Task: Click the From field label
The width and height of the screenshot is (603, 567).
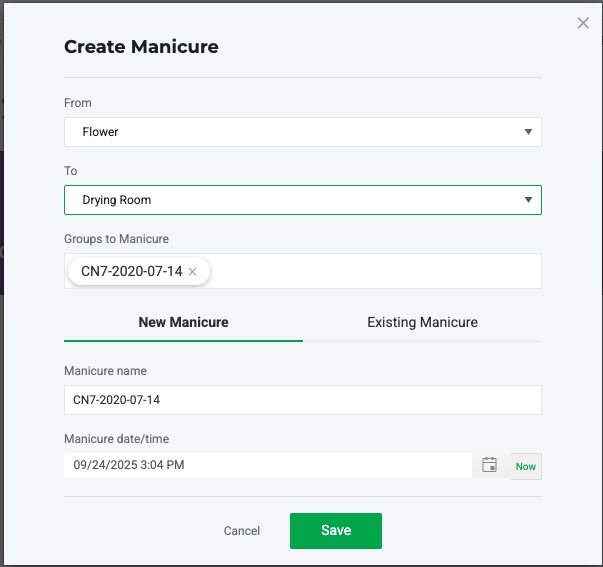Action: [x=78, y=103]
